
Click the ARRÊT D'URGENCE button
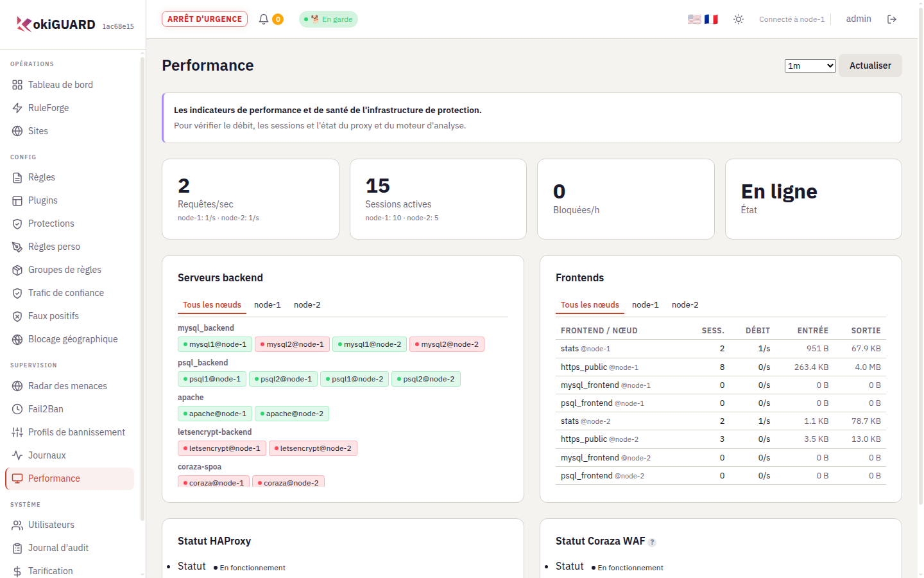pyautogui.click(x=205, y=19)
